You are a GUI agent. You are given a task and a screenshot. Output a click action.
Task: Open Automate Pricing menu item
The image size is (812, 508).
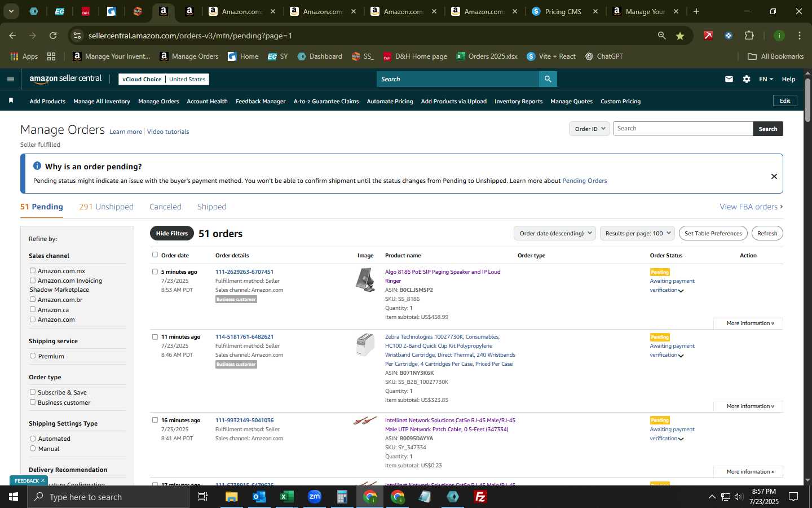tap(390, 102)
